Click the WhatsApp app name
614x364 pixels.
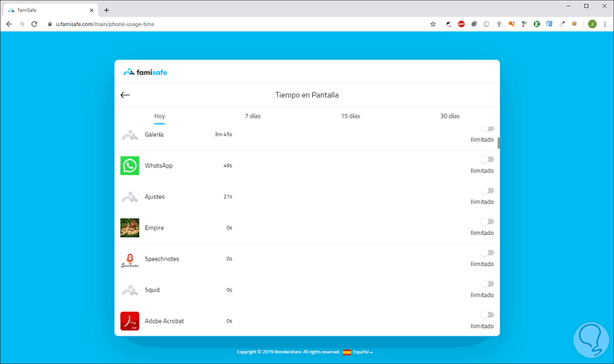click(158, 166)
